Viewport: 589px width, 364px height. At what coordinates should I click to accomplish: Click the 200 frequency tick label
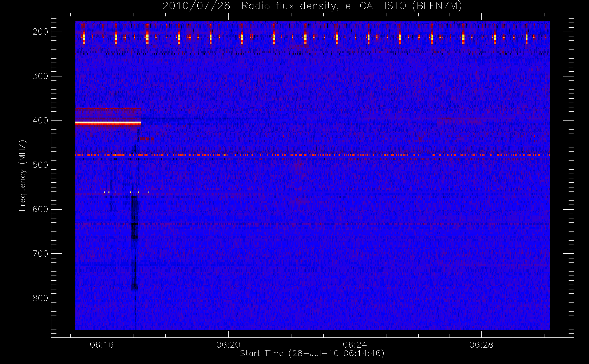coord(40,32)
